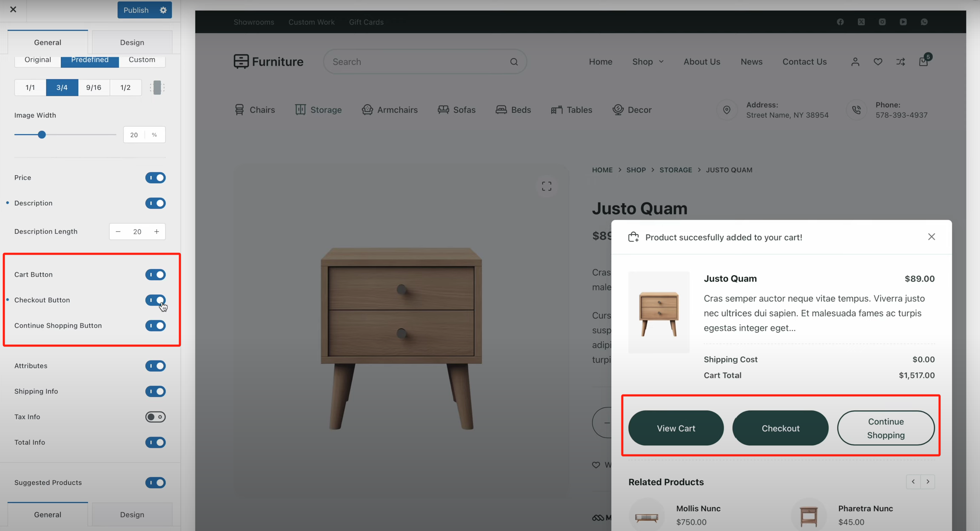The image size is (980, 531).
Task: Increase the Description Length value
Action: pyautogui.click(x=157, y=231)
